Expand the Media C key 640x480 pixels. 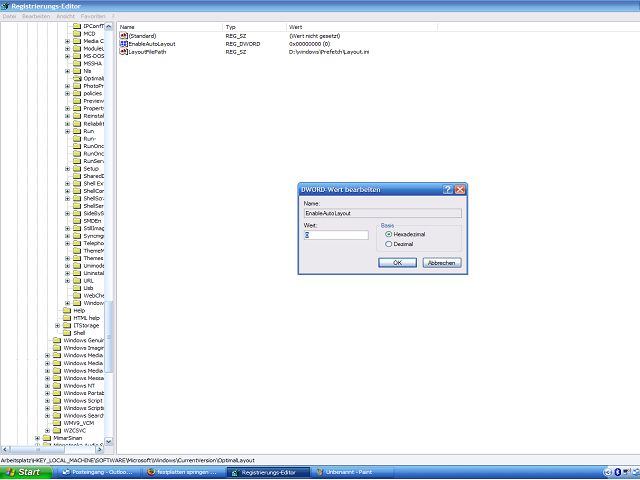tap(67, 41)
